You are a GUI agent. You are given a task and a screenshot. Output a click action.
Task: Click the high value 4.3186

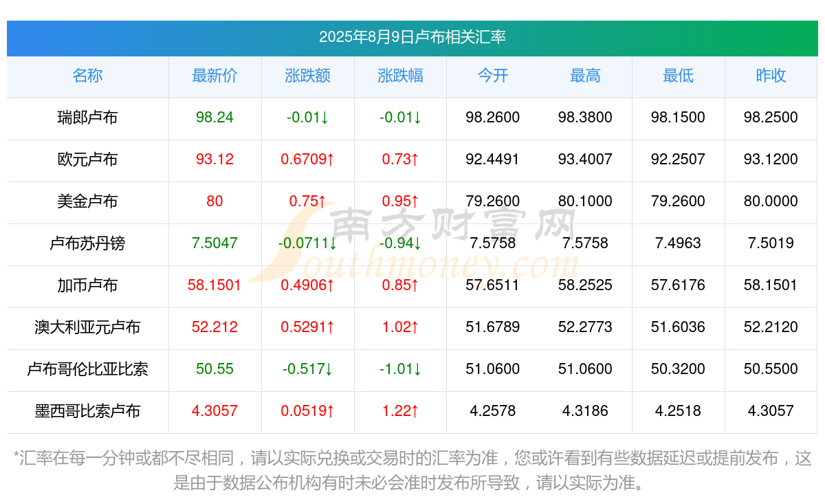tap(586, 411)
